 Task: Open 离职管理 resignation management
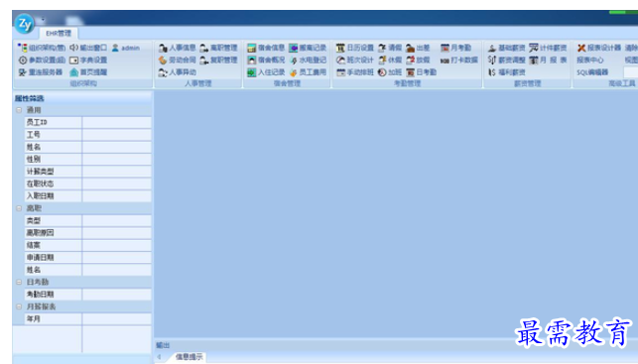(218, 48)
